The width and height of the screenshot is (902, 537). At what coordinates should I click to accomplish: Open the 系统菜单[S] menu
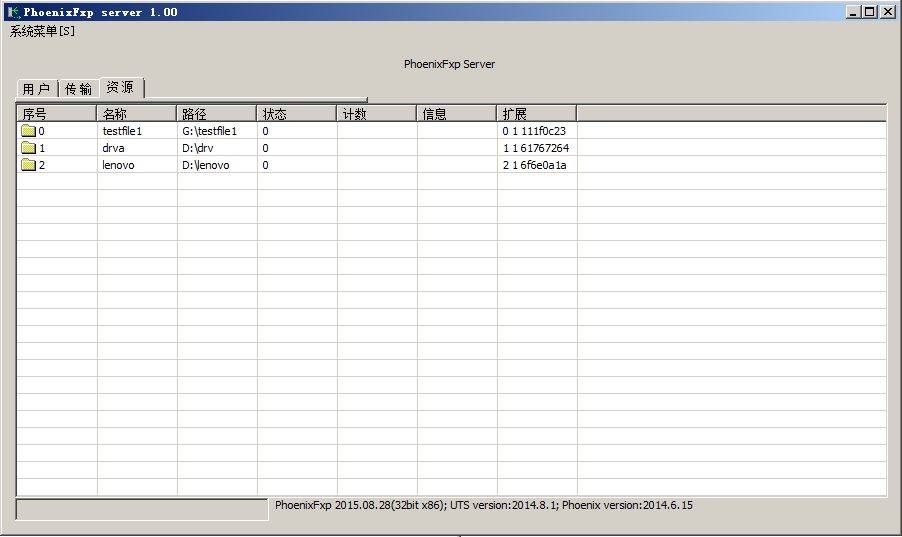(x=42, y=31)
